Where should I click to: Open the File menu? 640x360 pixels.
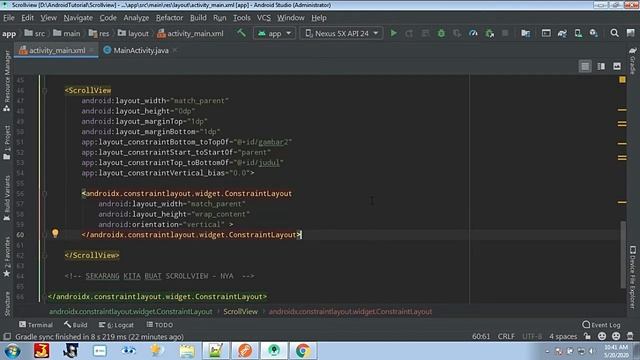click(9, 18)
